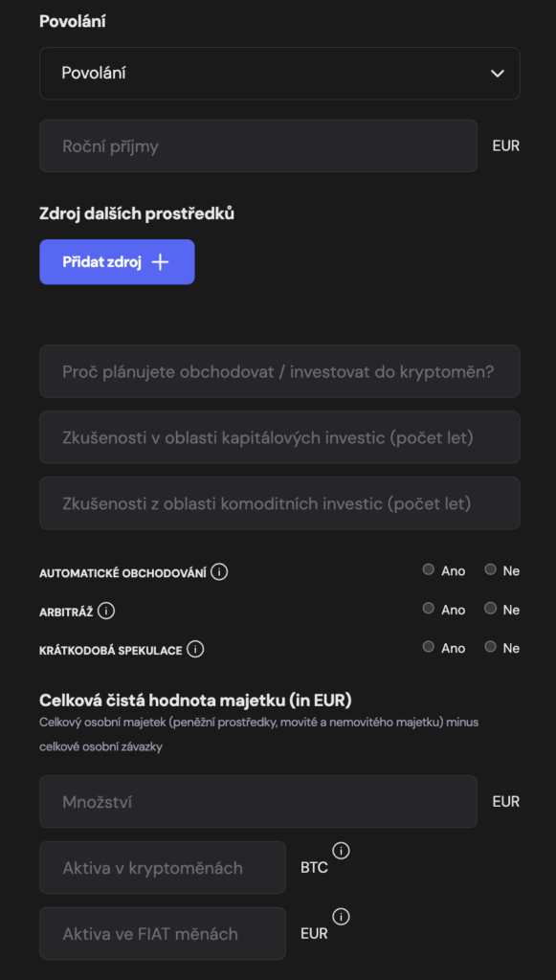
Task: Select Ano for Krátkodobá spekulace
Action: (x=428, y=647)
